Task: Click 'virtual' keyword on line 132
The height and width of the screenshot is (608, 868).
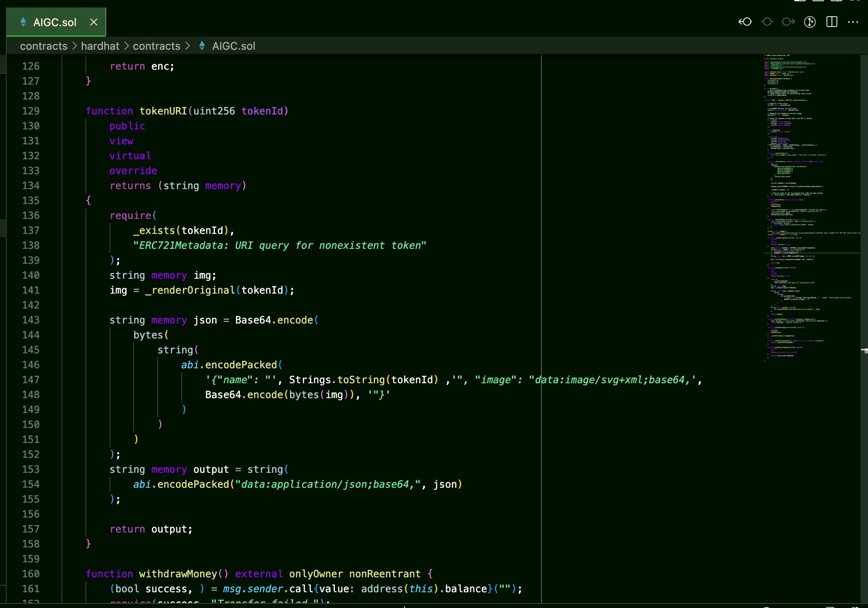Action: coord(130,156)
